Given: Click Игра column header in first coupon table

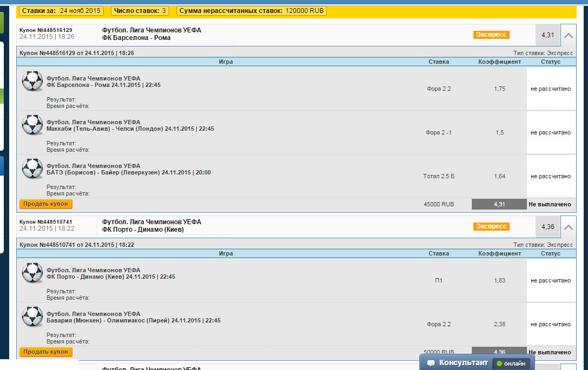Looking at the screenshot, I should coord(226,62).
